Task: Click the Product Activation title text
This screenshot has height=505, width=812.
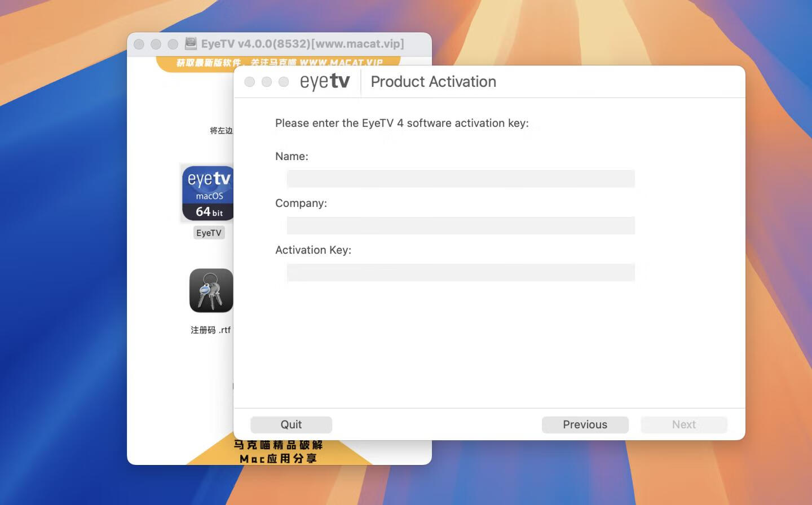Action: pyautogui.click(x=433, y=82)
